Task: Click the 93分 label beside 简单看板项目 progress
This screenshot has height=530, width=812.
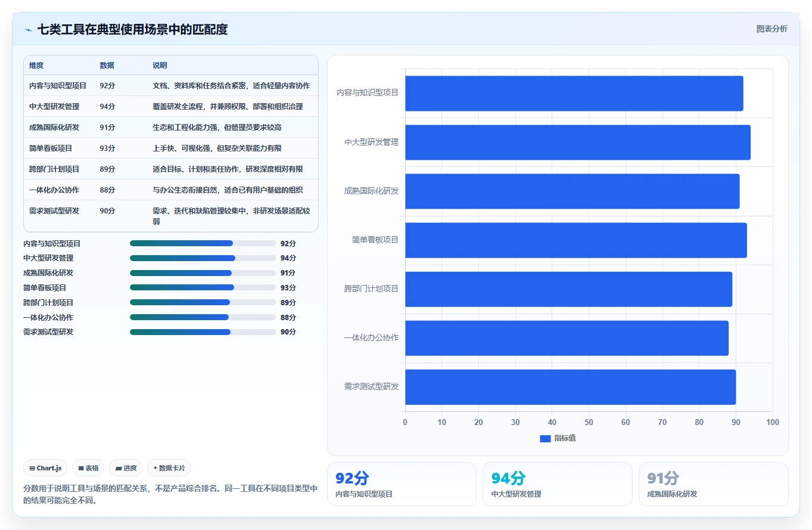Action: point(288,287)
